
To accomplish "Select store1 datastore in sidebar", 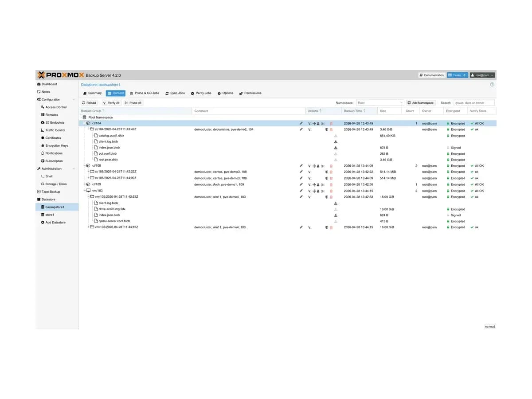I will pyautogui.click(x=57, y=215).
